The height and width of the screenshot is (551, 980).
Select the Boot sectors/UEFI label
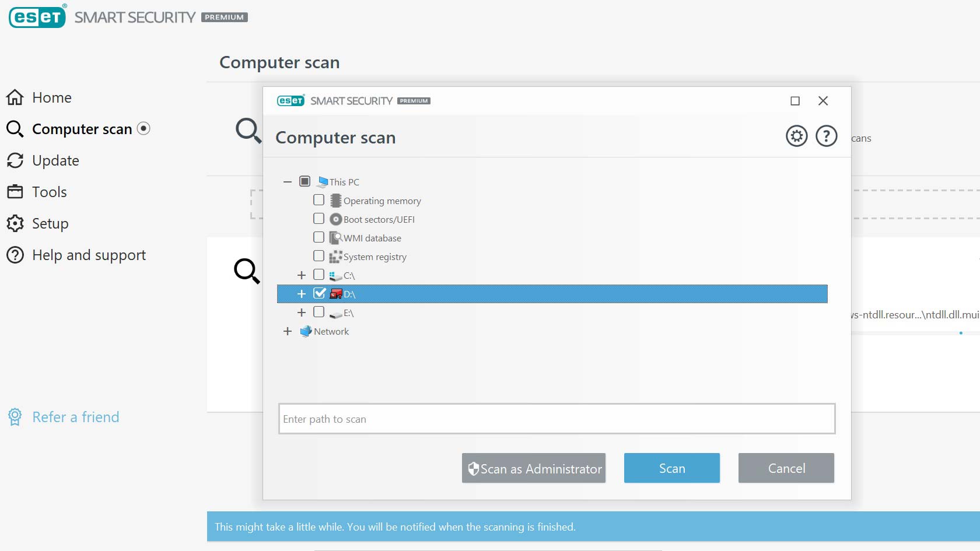[379, 219]
